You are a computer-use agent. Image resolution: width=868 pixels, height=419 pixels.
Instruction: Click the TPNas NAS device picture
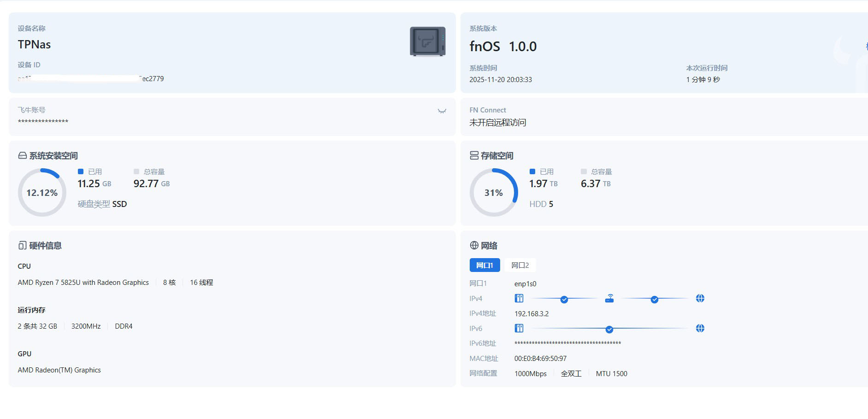click(x=428, y=41)
